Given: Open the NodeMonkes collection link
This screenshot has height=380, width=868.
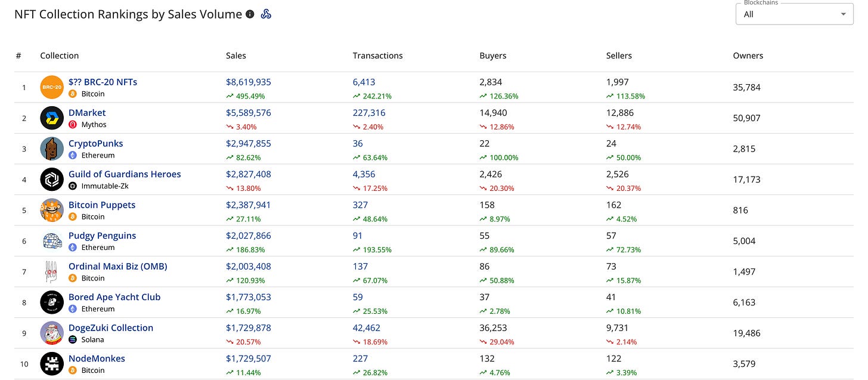Looking at the screenshot, I should 97,359.
